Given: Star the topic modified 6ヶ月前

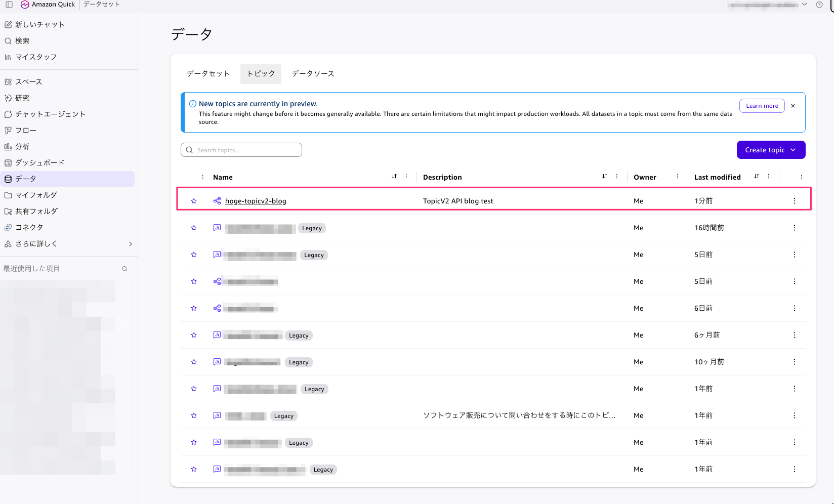Looking at the screenshot, I should (194, 335).
